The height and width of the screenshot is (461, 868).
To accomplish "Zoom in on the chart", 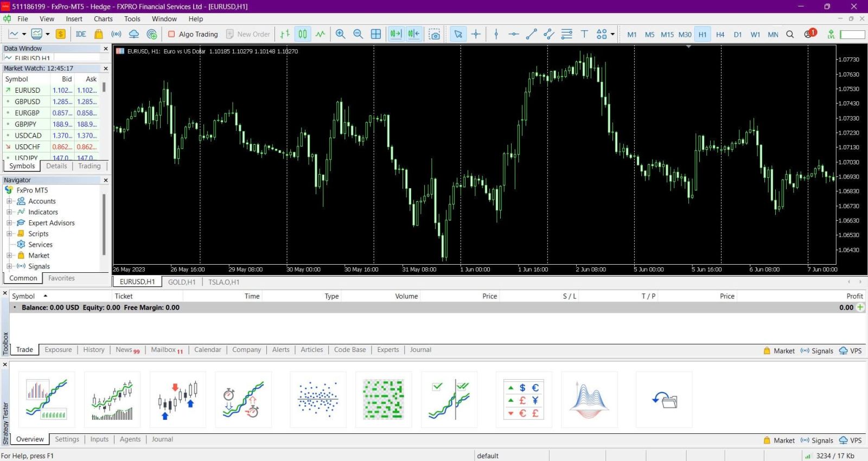I will point(340,34).
